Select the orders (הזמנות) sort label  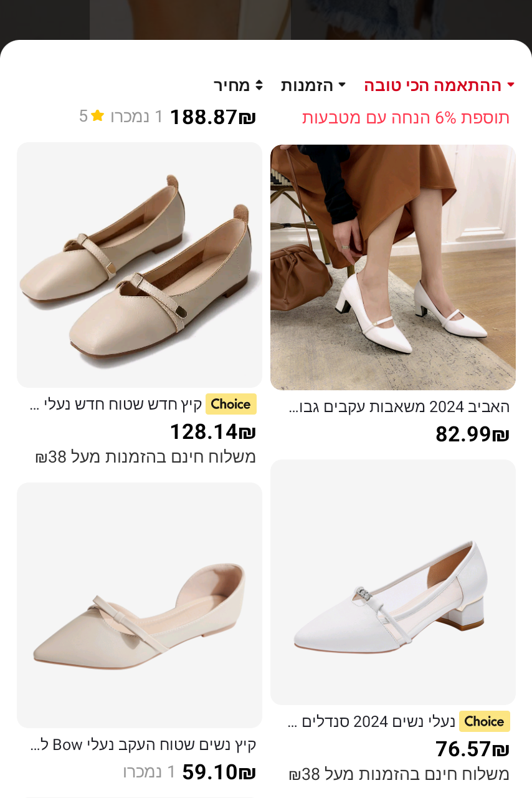click(x=307, y=85)
